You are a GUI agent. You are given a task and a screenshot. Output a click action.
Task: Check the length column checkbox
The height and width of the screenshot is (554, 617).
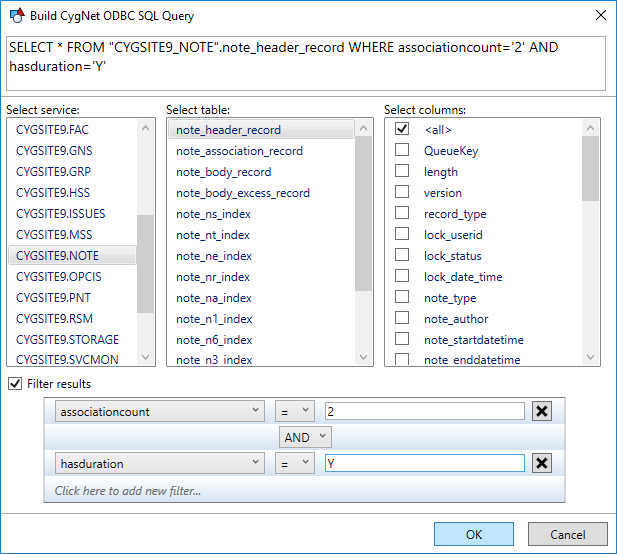click(x=402, y=171)
